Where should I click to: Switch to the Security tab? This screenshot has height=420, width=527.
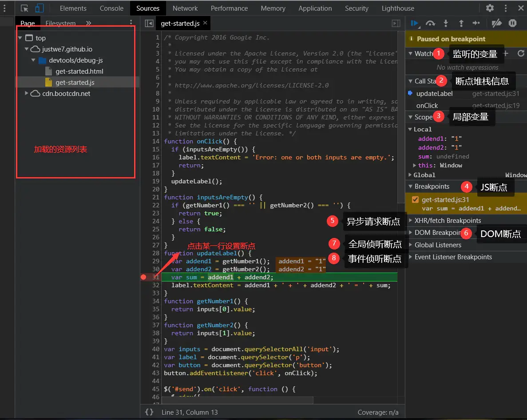(x=357, y=8)
